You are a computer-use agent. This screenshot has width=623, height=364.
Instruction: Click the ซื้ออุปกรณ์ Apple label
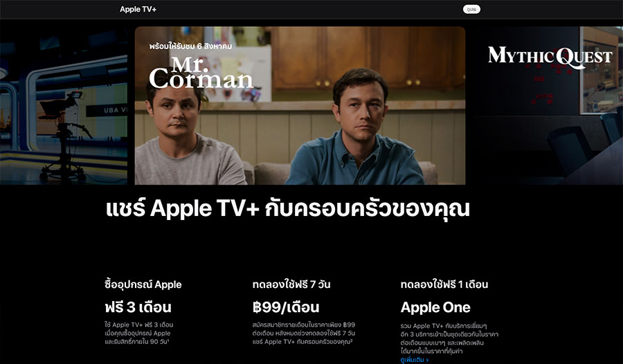143,284
